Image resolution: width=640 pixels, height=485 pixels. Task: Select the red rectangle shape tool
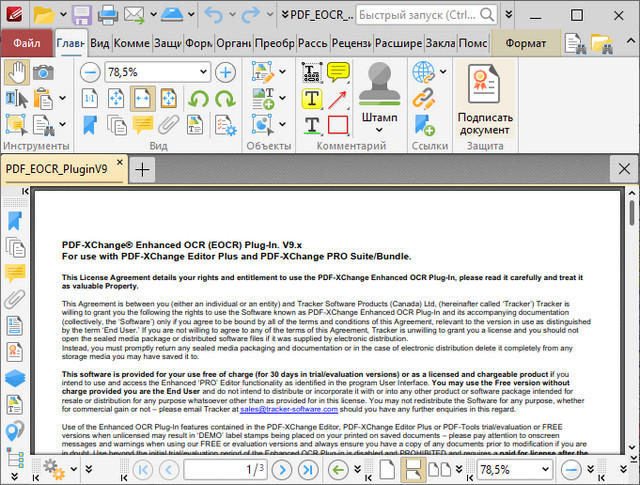click(x=338, y=125)
